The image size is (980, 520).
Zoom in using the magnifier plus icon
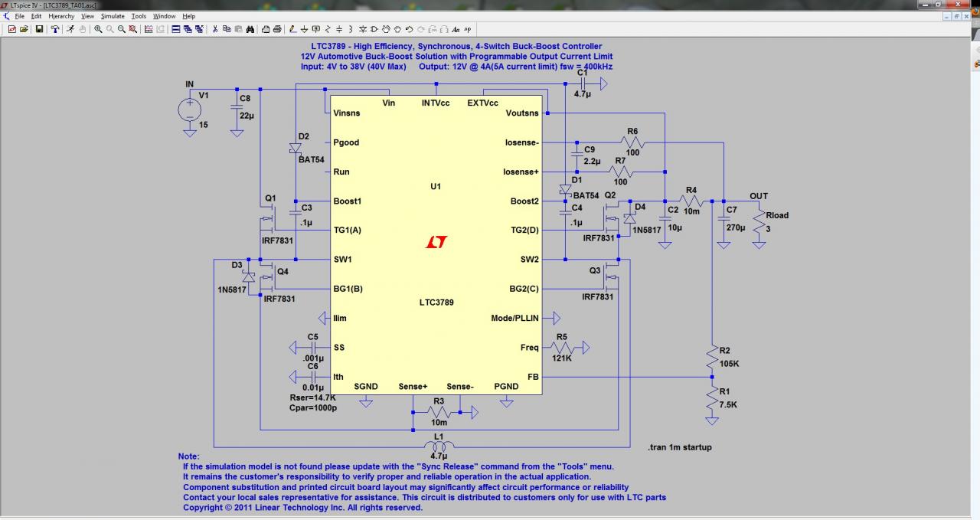tap(98, 29)
